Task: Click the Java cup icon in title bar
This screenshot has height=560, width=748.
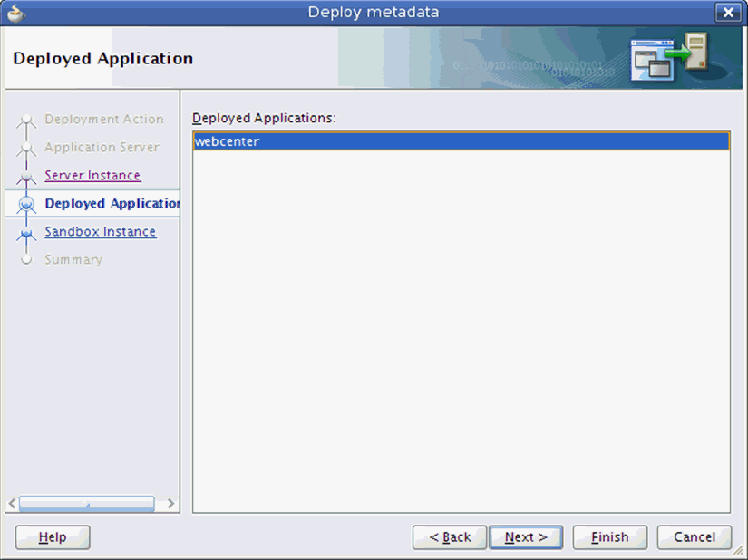Action: point(15,13)
